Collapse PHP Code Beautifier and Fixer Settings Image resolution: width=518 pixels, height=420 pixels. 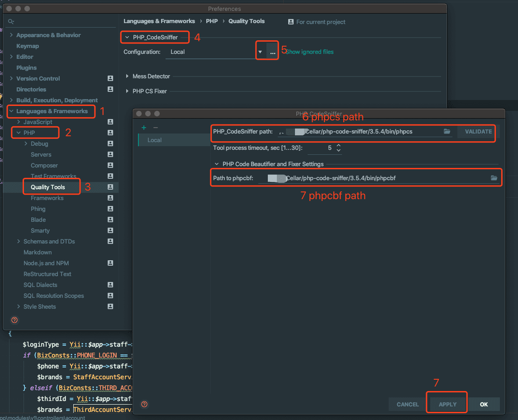[x=217, y=164]
